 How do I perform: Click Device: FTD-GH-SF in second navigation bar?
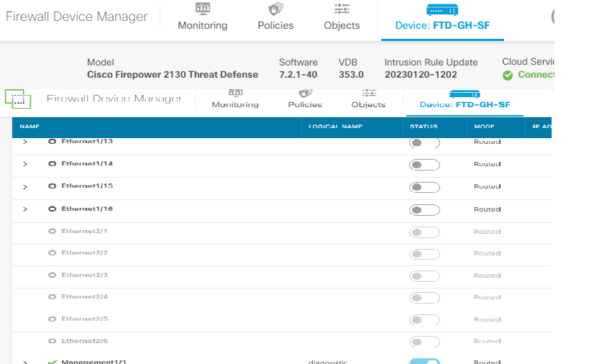465,104
